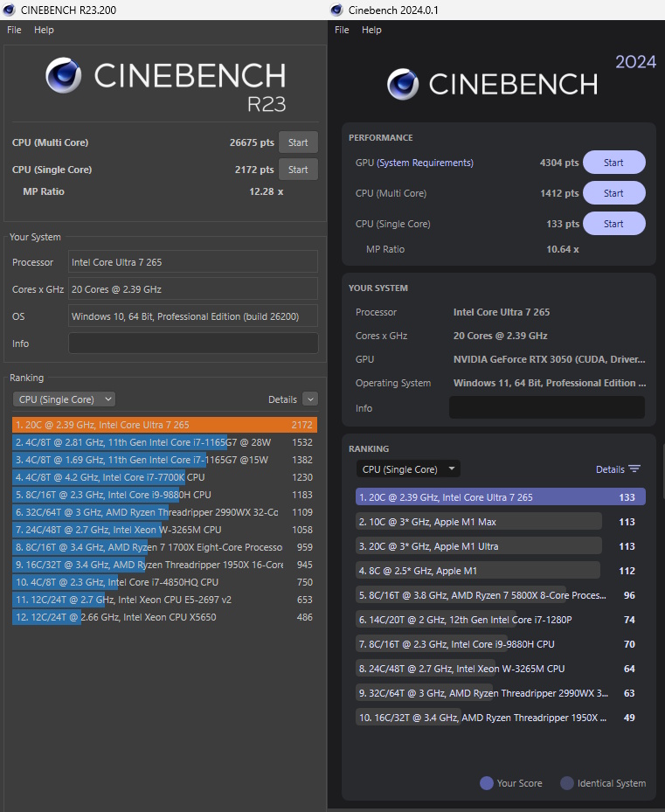Image resolution: width=665 pixels, height=812 pixels.
Task: Select Apple M1 Max ranking entry
Action: click(x=478, y=522)
